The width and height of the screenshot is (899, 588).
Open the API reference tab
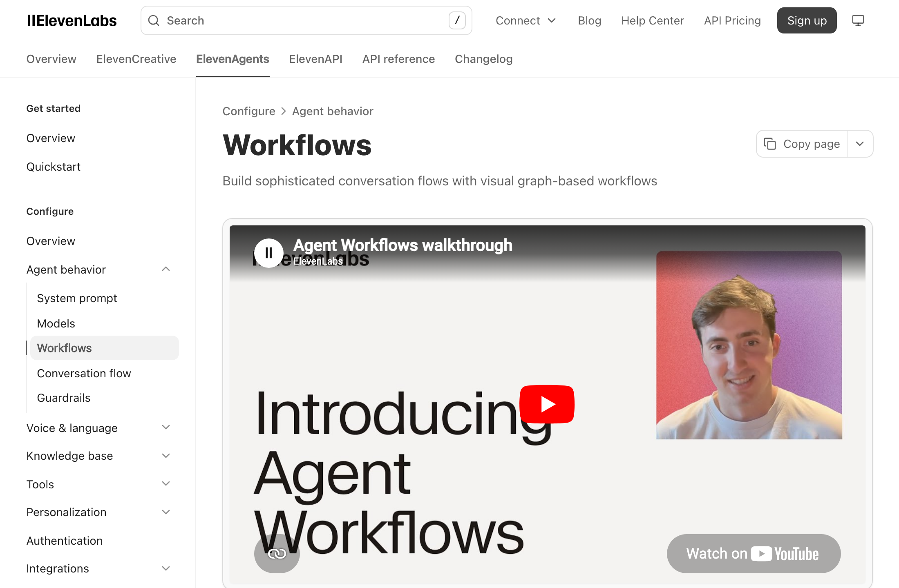[398, 59]
